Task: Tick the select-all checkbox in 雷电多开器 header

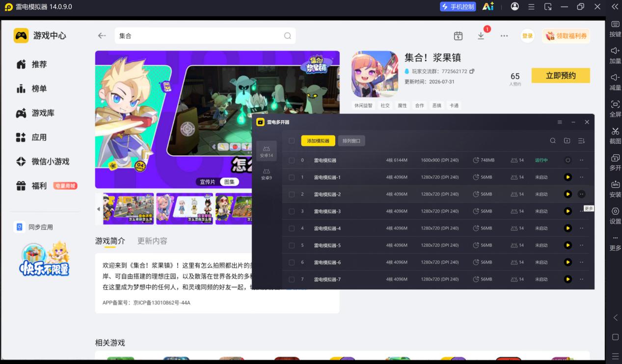Action: (292, 141)
